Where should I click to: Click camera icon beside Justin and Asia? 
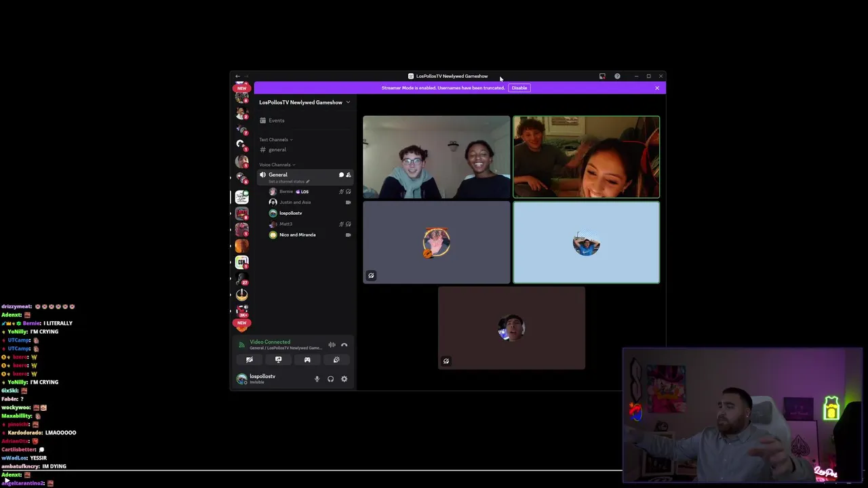[349, 203]
